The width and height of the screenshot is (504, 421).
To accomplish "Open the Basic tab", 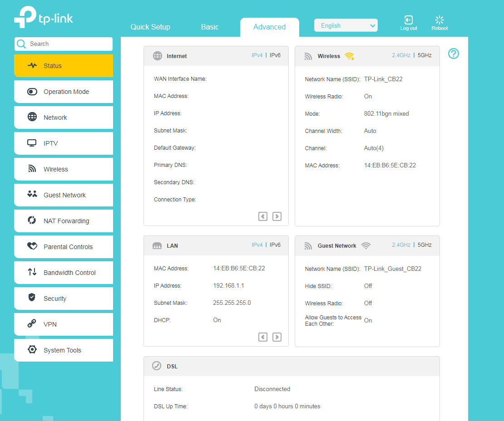I will point(210,27).
